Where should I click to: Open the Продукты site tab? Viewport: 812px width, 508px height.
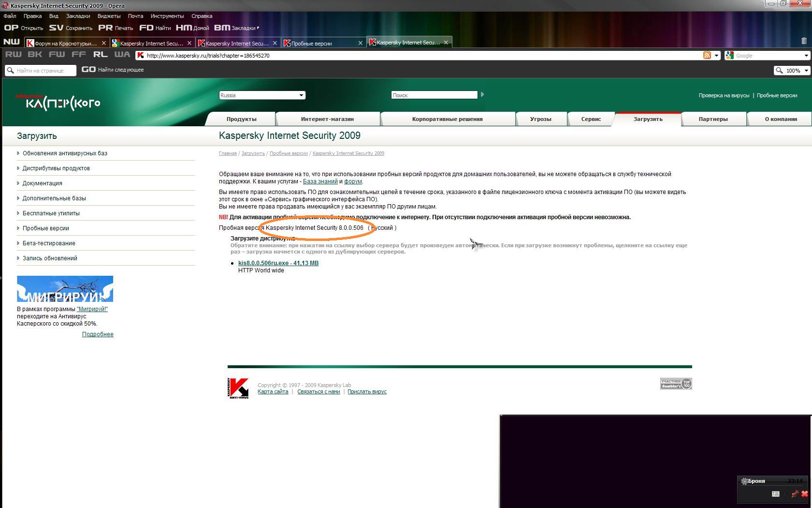click(241, 119)
